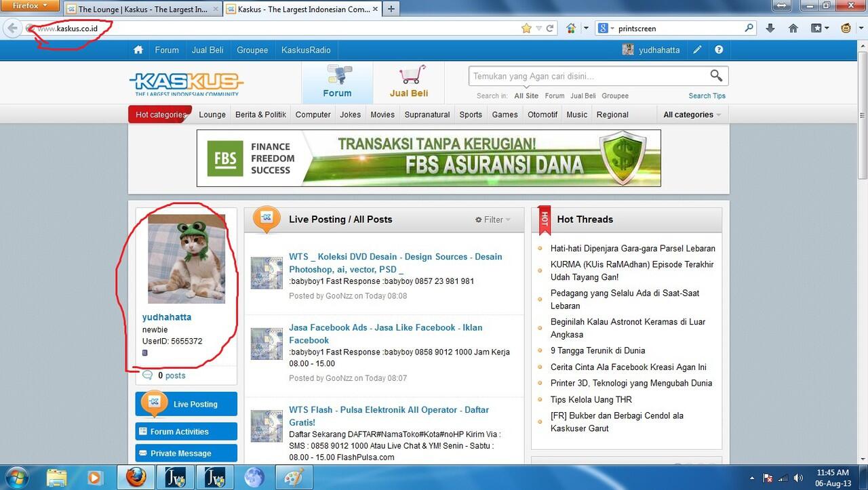
Task: Set search scope to All Site
Action: click(526, 96)
